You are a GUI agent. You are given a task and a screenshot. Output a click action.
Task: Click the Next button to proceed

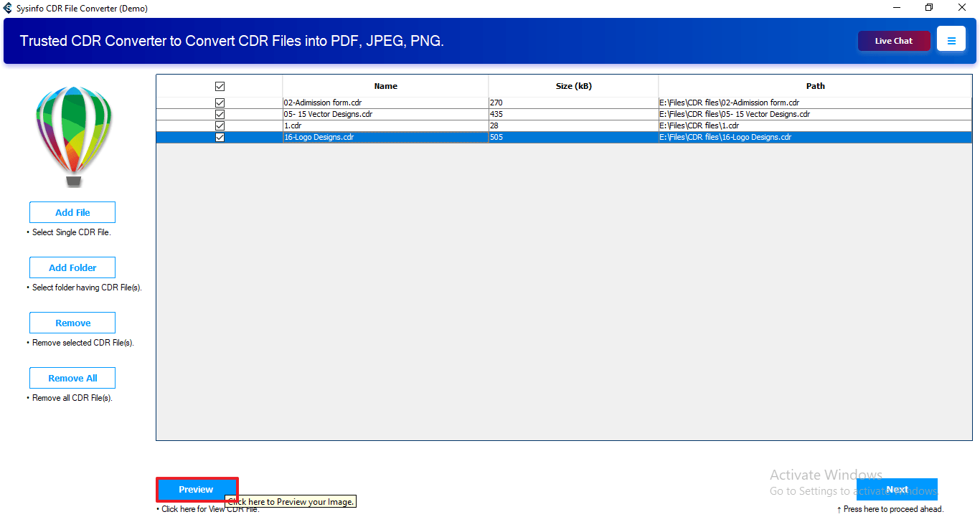pyautogui.click(x=897, y=490)
